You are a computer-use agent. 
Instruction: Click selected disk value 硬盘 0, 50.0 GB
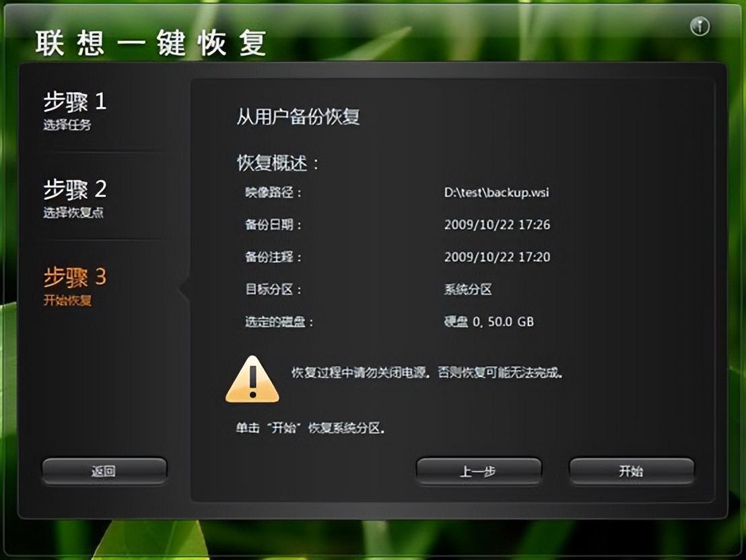(x=489, y=322)
